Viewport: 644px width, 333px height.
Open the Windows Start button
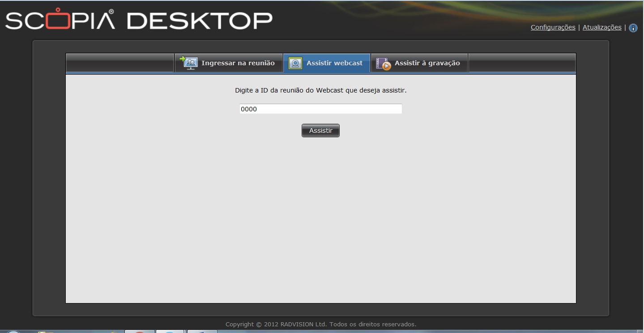13,332
